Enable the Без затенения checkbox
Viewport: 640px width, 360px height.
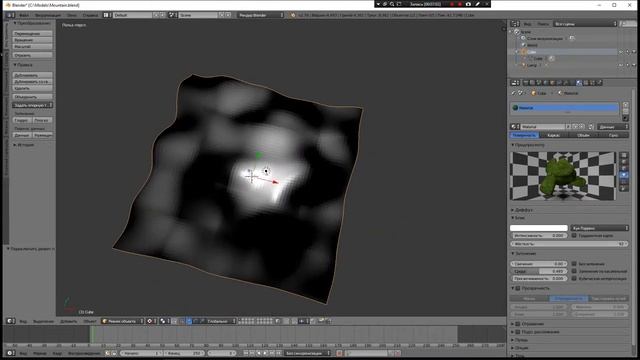pos(574,264)
